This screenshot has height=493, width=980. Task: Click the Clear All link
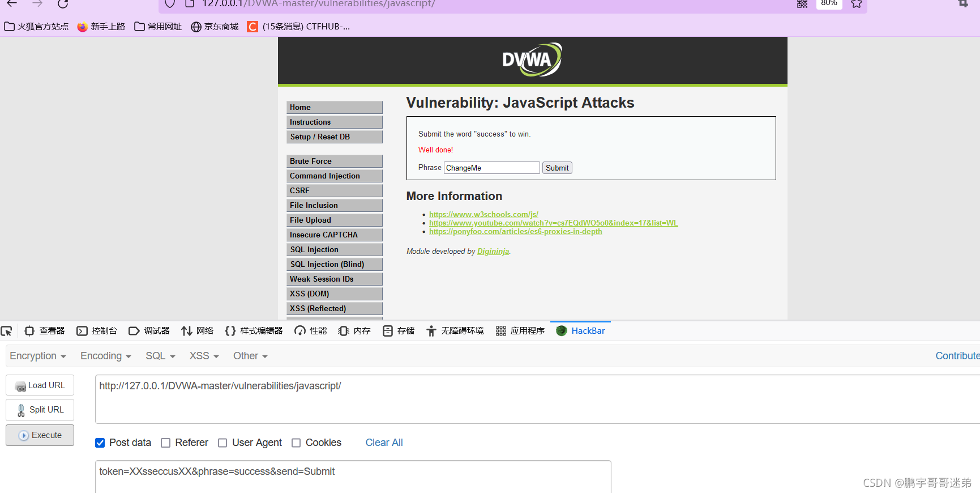tap(384, 443)
